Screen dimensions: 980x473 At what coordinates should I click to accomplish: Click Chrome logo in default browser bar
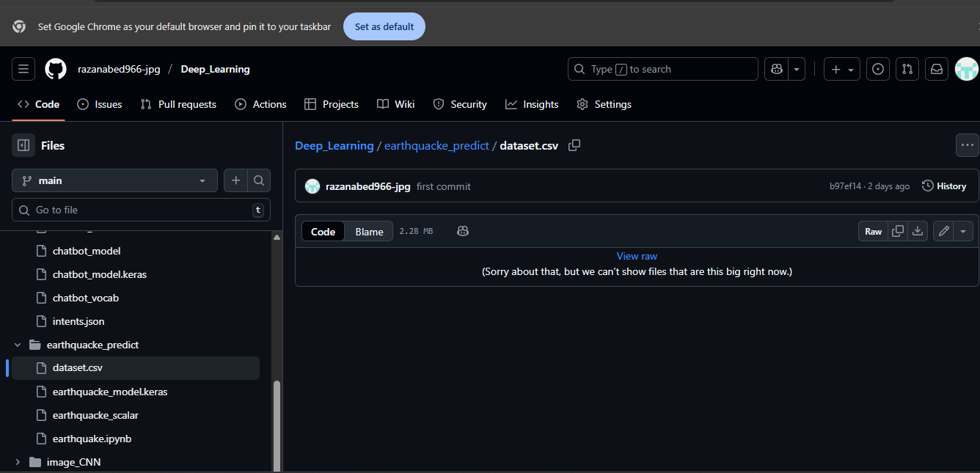tap(19, 26)
